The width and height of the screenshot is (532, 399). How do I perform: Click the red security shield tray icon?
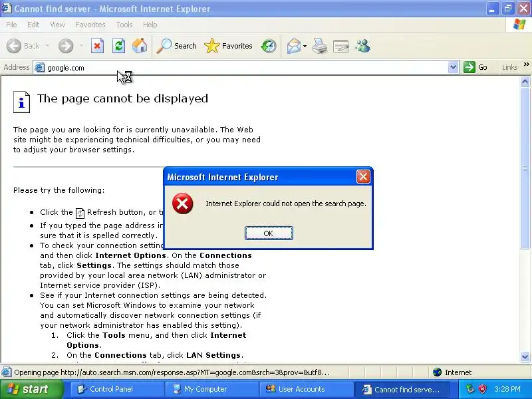[x=482, y=389]
